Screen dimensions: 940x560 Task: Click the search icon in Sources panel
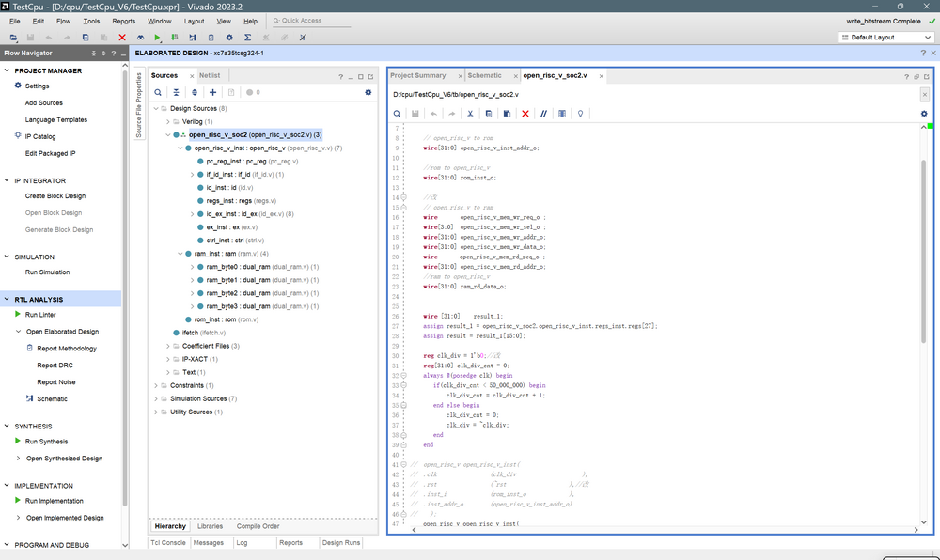[x=157, y=92]
